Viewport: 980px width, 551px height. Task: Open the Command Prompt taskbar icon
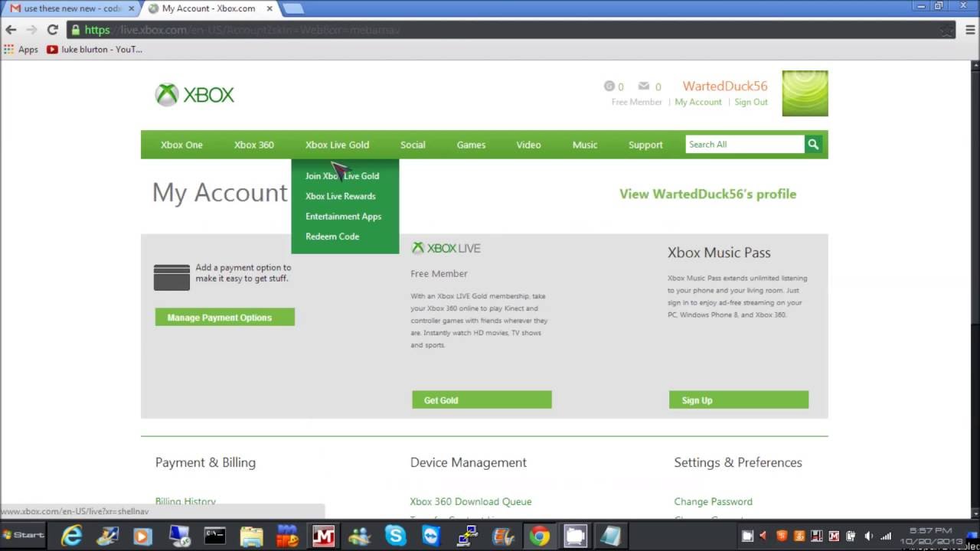215,536
